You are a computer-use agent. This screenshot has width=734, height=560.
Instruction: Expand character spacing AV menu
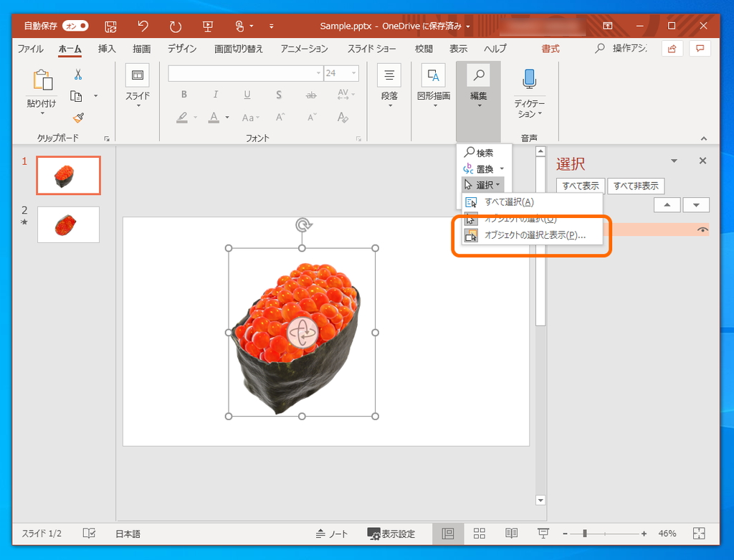click(x=346, y=95)
